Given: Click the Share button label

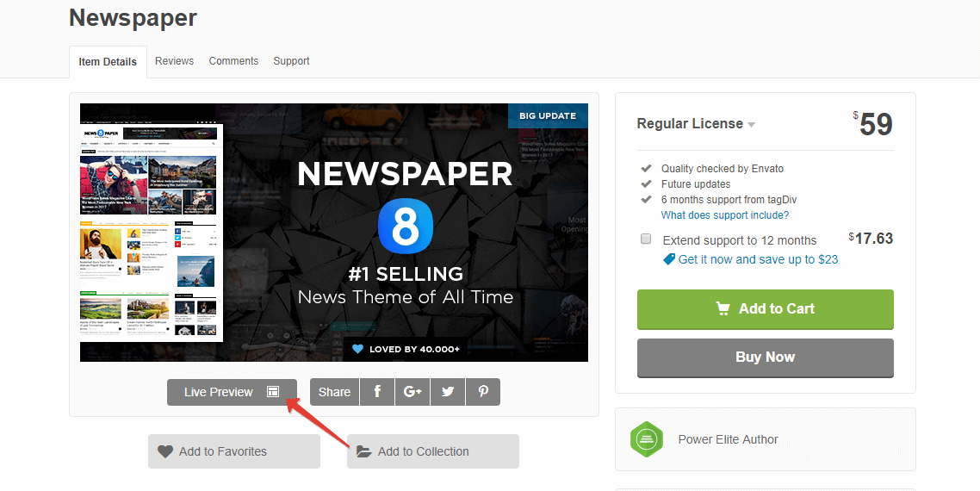Looking at the screenshot, I should click(334, 392).
